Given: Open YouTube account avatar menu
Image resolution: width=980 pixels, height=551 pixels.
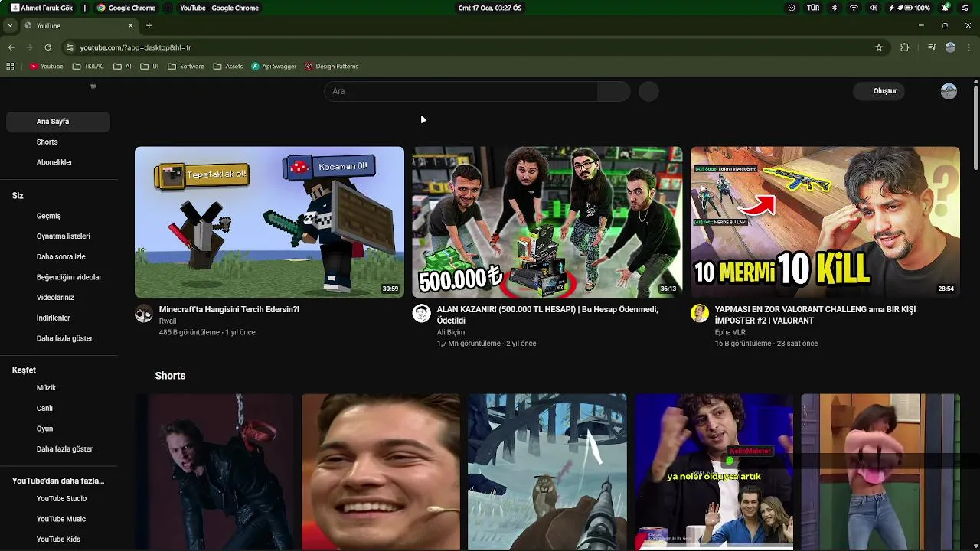Looking at the screenshot, I should tap(949, 91).
